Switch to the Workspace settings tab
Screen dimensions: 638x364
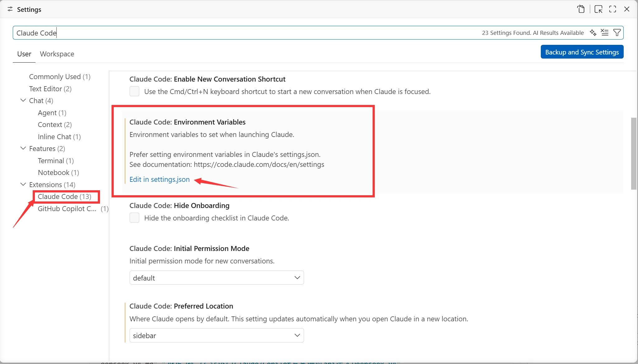57,54
